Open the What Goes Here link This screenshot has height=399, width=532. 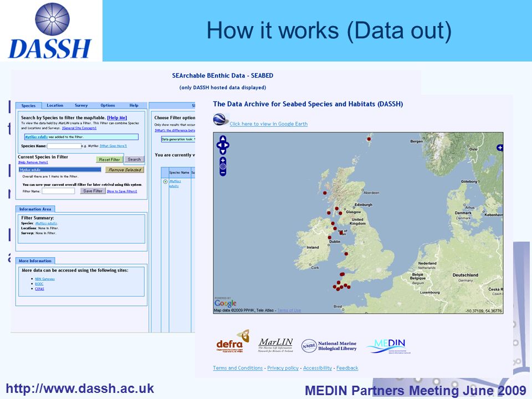pos(113,146)
